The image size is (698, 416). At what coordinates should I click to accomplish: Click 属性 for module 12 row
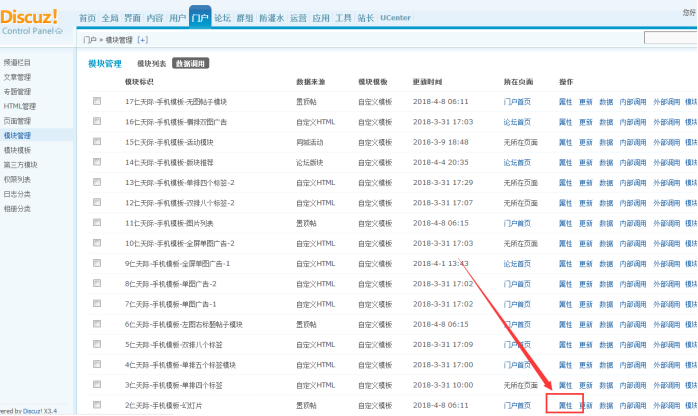[x=565, y=203]
